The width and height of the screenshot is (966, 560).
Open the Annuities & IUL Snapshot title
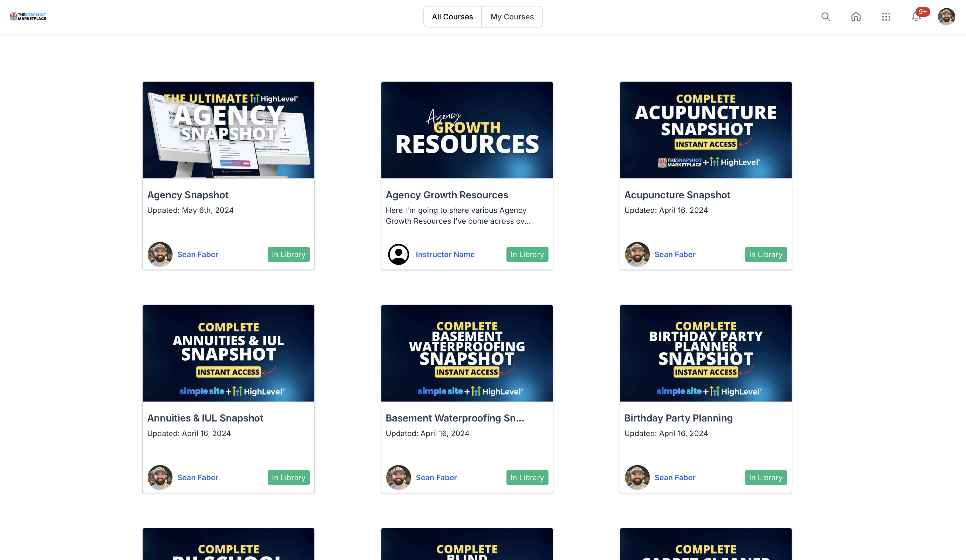coord(205,418)
